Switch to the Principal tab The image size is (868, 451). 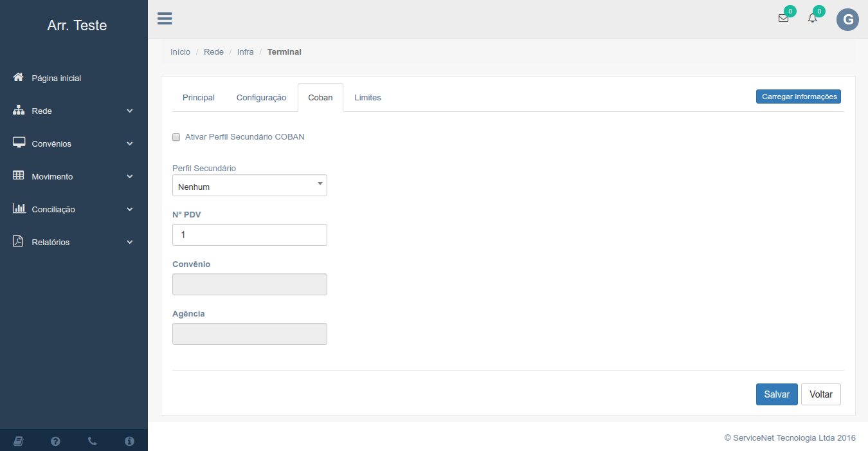pos(199,98)
